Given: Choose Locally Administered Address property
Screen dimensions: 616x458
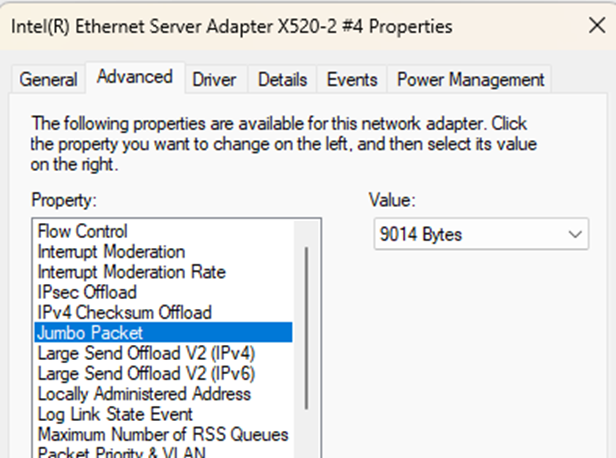Looking at the screenshot, I should pyautogui.click(x=144, y=394).
